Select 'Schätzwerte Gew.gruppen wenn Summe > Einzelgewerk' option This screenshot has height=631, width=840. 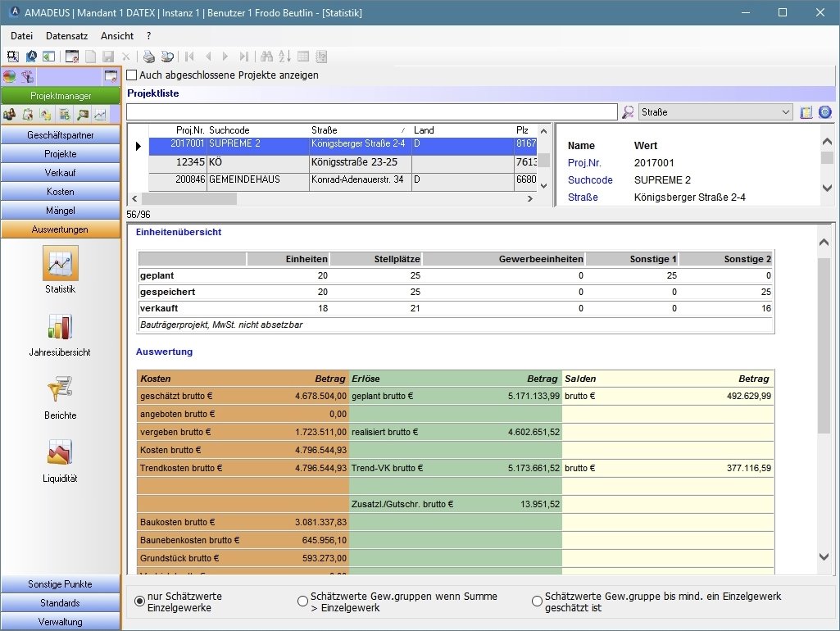(302, 601)
